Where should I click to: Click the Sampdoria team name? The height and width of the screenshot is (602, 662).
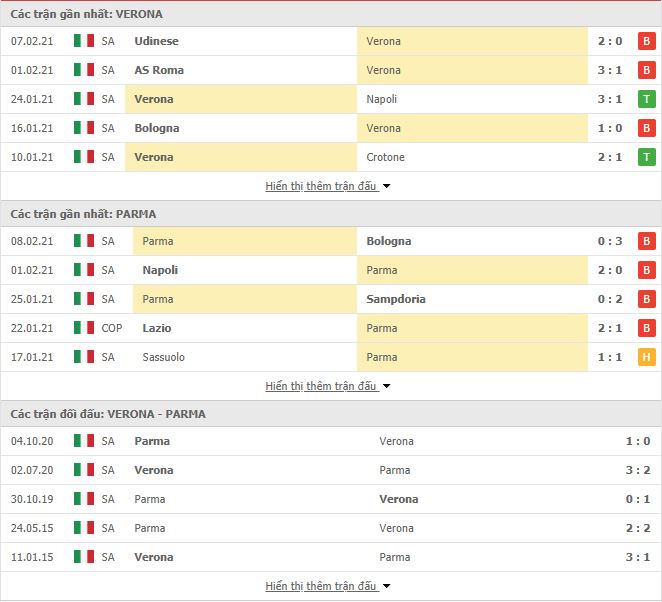(x=396, y=299)
